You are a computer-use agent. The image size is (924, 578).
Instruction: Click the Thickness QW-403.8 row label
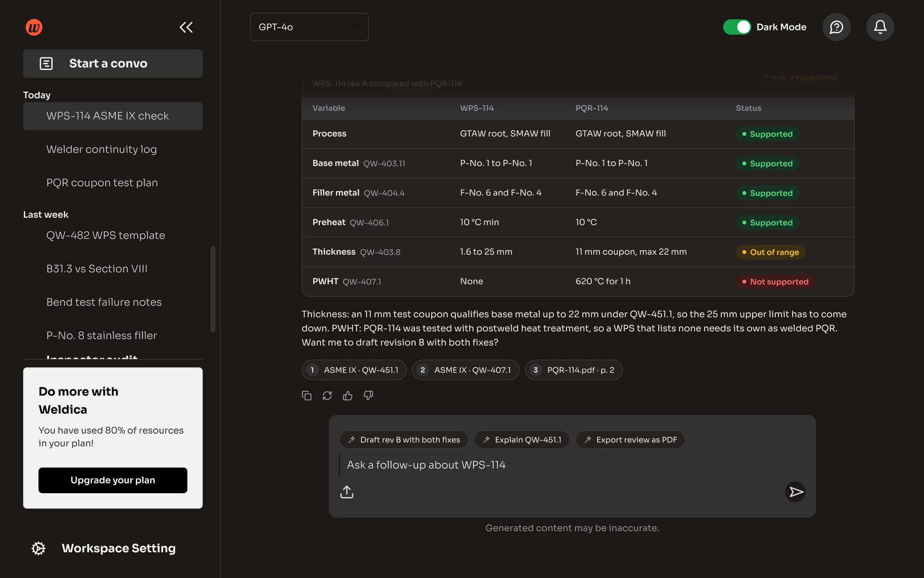(356, 252)
